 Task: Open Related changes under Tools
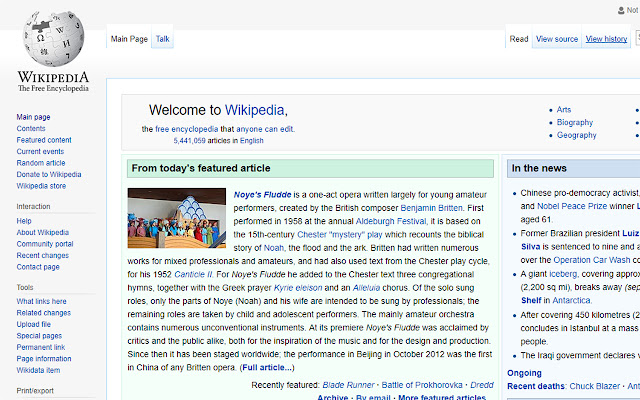pos(44,313)
